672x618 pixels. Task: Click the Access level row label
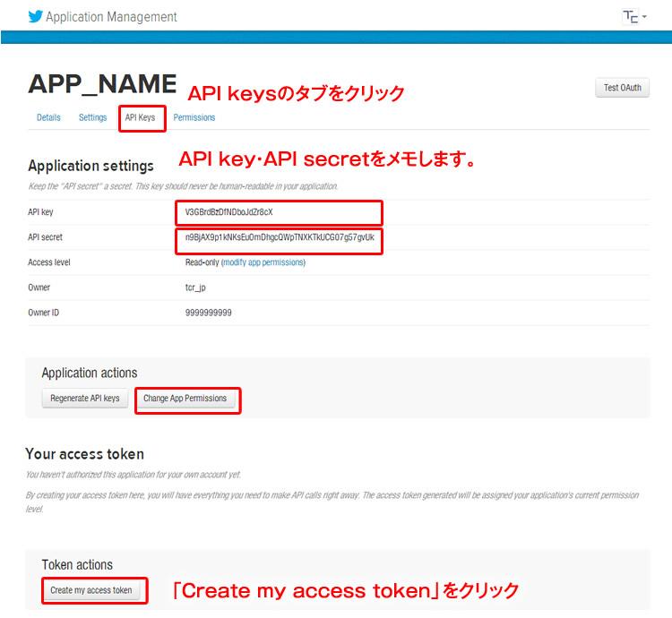tap(49, 262)
